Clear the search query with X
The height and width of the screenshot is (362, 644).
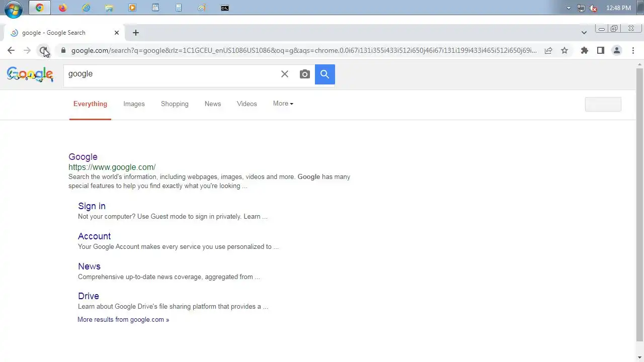285,74
